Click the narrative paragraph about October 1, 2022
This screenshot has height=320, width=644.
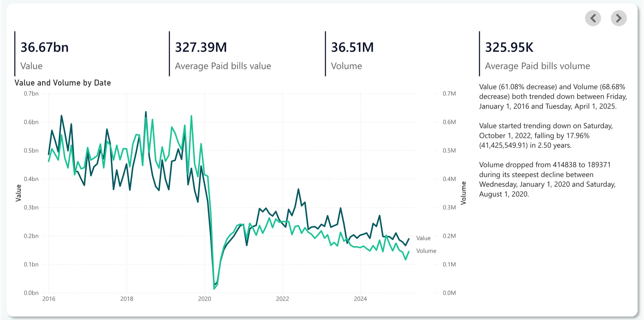[x=546, y=136]
